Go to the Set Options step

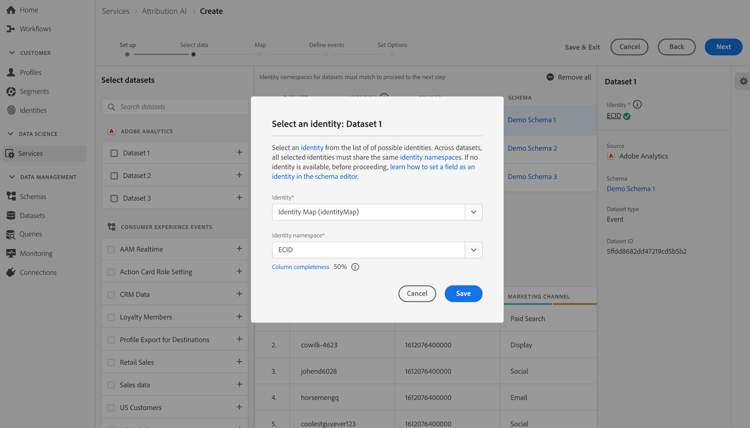click(x=392, y=54)
